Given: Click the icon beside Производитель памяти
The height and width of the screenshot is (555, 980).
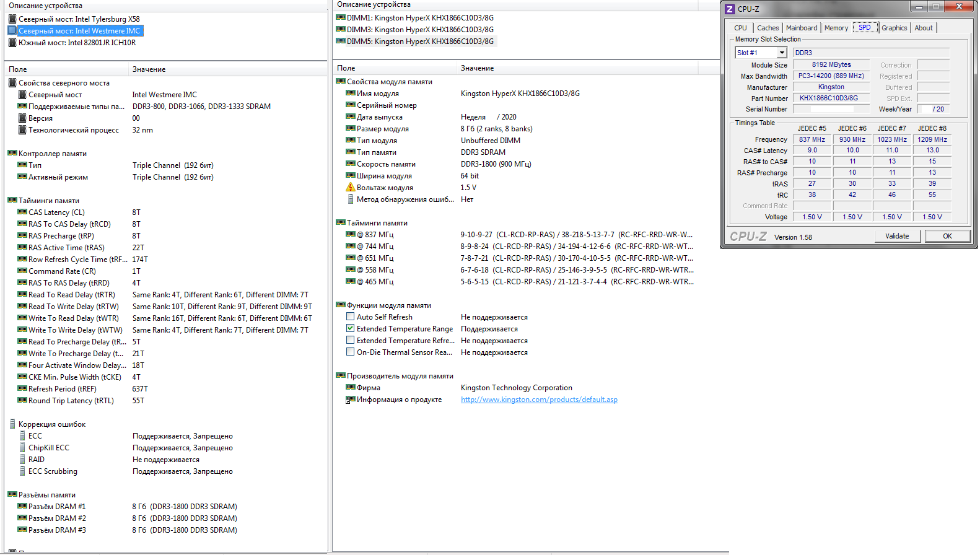Looking at the screenshot, I should pos(341,376).
